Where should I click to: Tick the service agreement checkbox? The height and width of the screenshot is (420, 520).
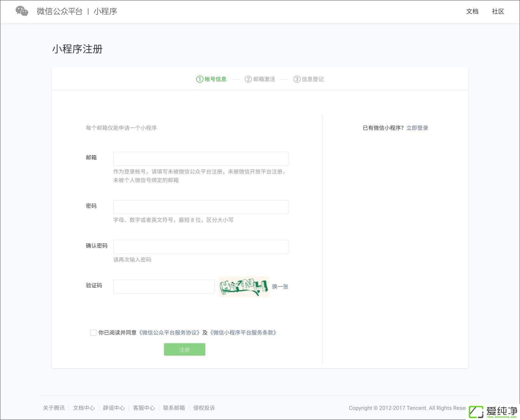pyautogui.click(x=93, y=333)
